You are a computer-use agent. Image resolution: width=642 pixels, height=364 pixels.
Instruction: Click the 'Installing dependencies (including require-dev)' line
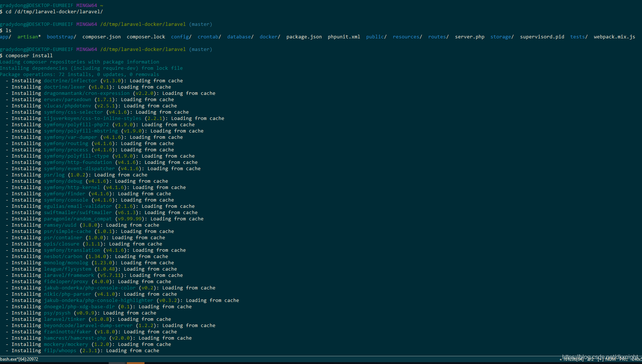click(x=91, y=68)
